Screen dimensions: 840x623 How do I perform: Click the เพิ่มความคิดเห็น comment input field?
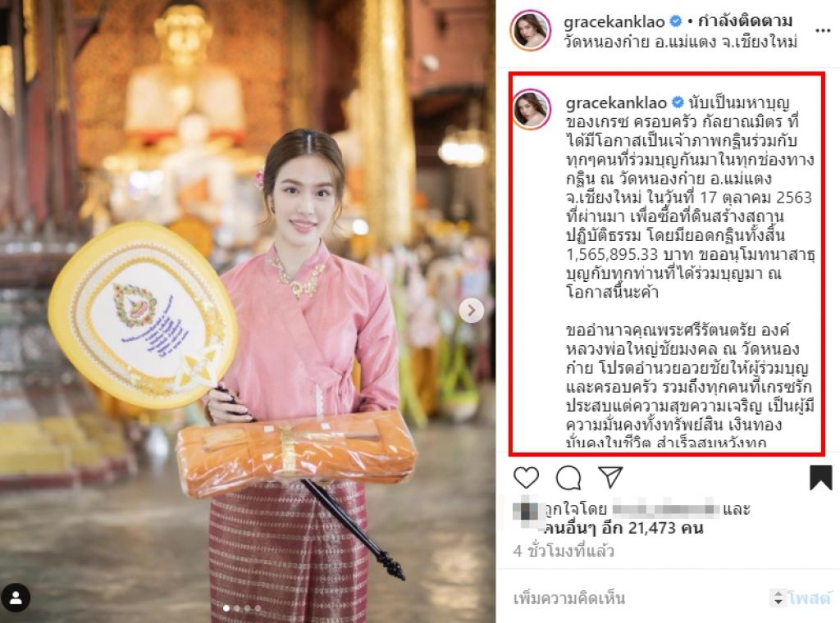(x=637, y=598)
